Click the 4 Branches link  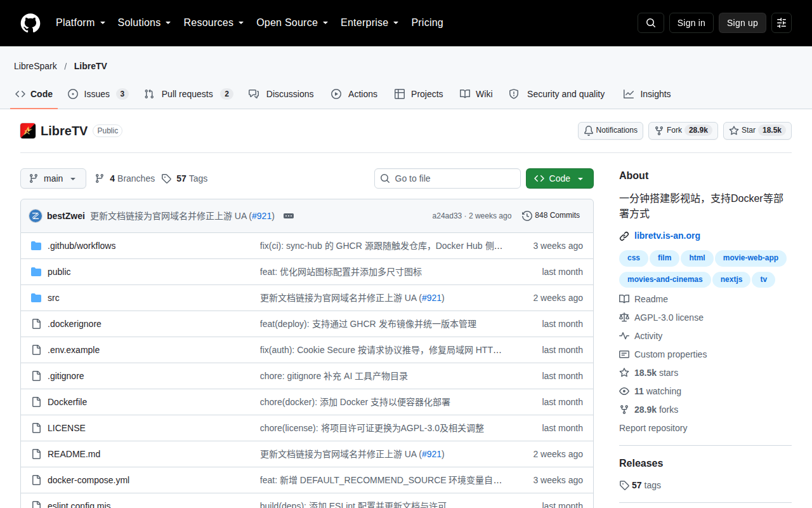pyautogui.click(x=125, y=178)
